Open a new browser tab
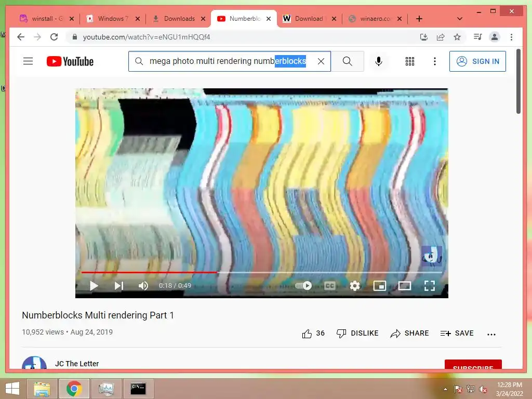Screen dimensions: 532x399 [x=419, y=19]
